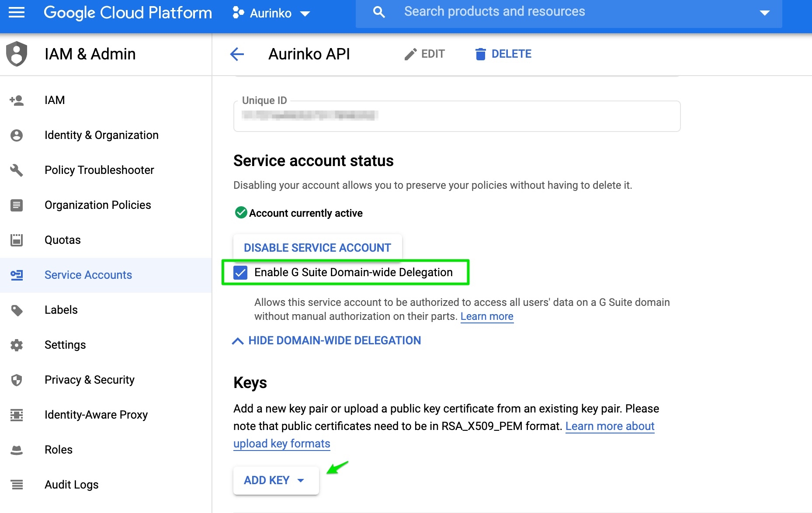
Task: Click the Service account status heading
Action: coord(313,161)
